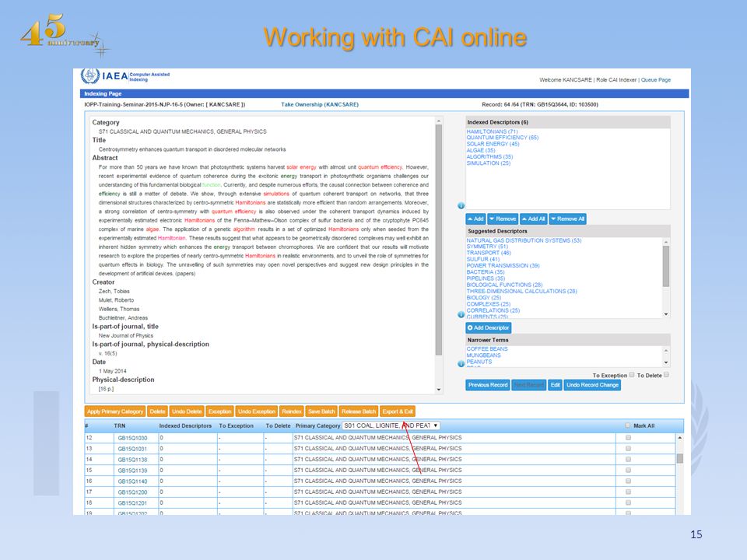Image resolution: width=747 pixels, height=560 pixels.
Task: Click the Export & Exit button
Action: 398,411
